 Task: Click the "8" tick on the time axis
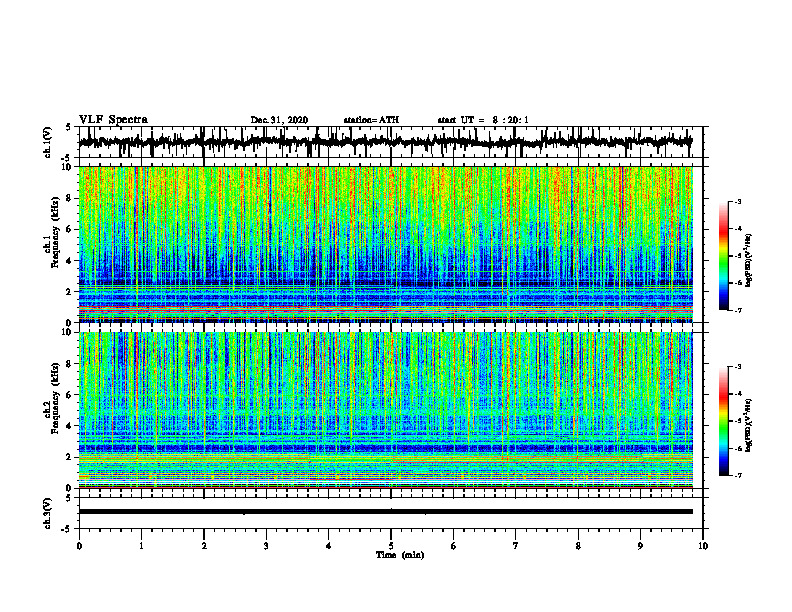(578, 546)
